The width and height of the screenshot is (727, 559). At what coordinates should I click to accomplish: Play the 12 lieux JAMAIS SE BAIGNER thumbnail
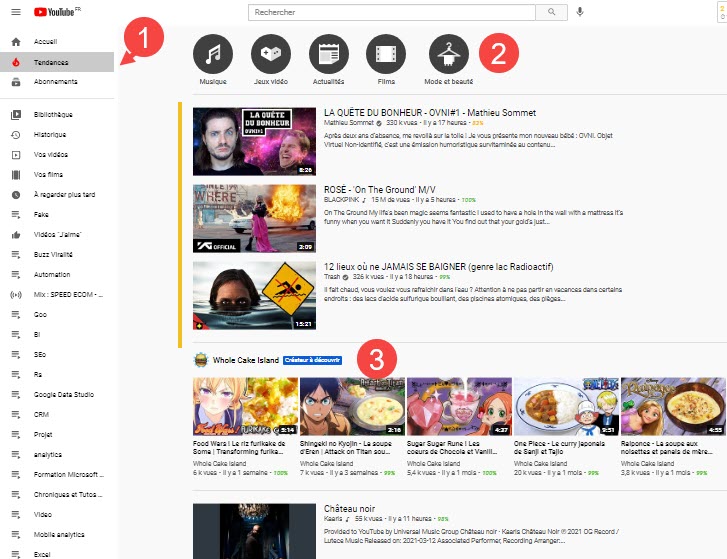[x=254, y=295]
